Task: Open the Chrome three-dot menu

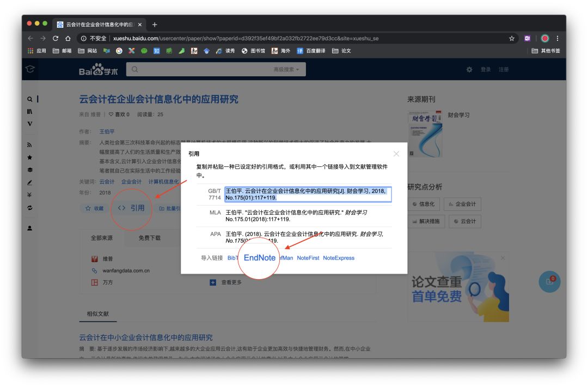Action: [x=558, y=38]
